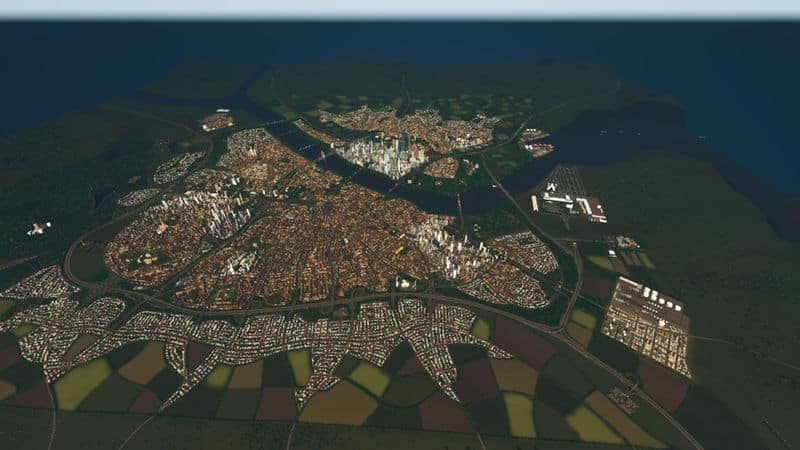Select the isolated white building on the far left

tap(37, 229)
